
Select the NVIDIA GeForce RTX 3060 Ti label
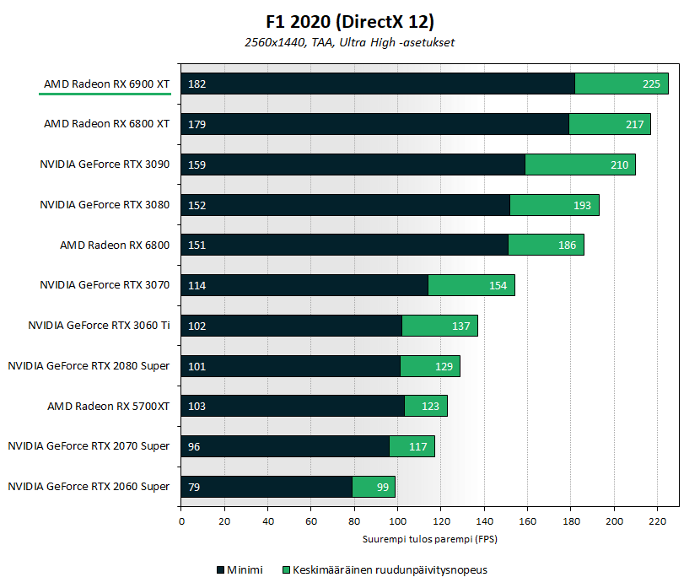[99, 326]
